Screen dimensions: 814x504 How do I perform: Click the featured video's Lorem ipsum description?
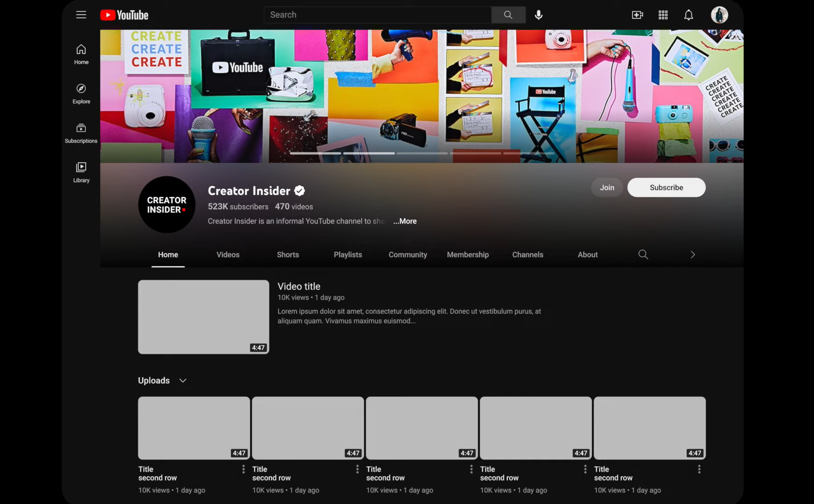(409, 316)
